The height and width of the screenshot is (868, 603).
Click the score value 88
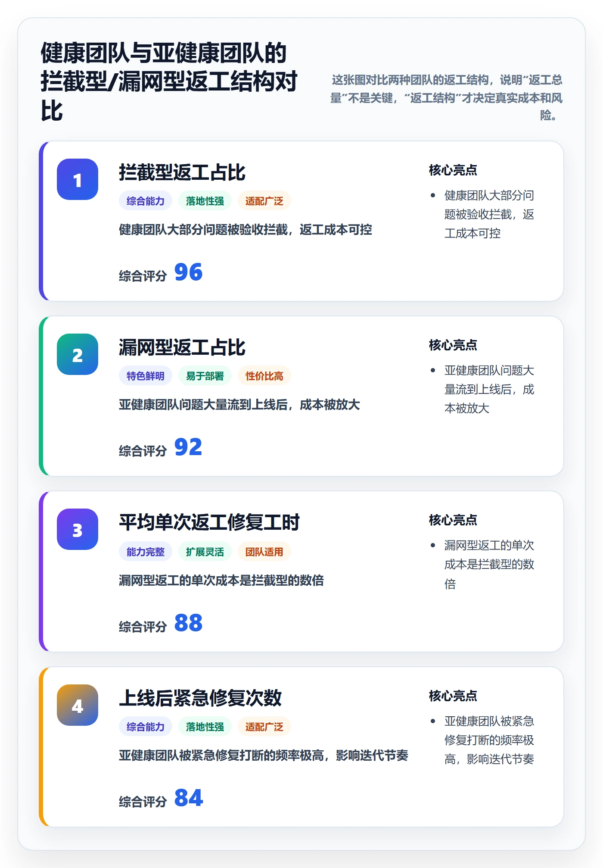pos(188,623)
